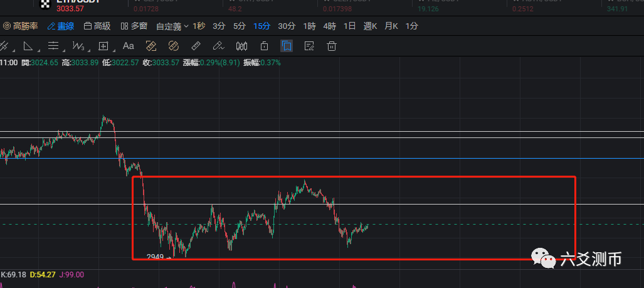Select the W3 wave drawing tool
This screenshot has width=644, height=288.
pos(78,46)
